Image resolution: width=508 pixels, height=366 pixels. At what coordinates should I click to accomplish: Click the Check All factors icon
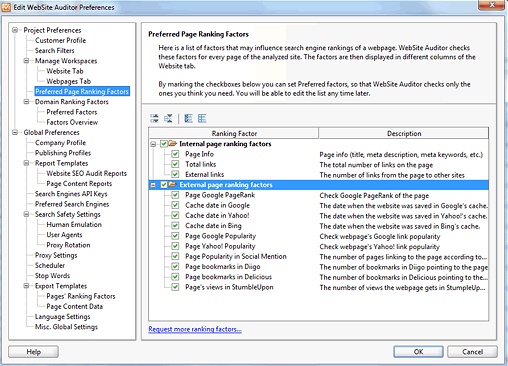point(188,118)
